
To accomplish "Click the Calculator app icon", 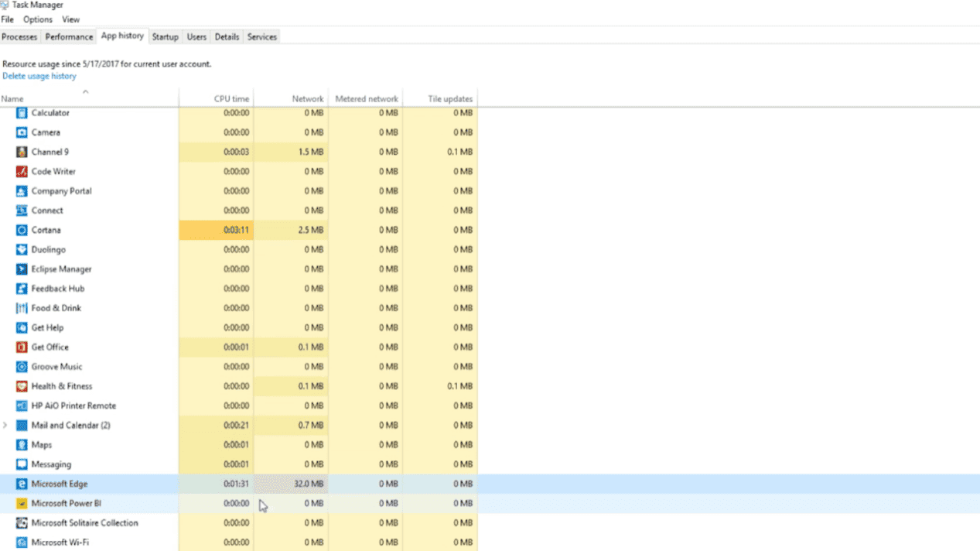I will pyautogui.click(x=22, y=113).
